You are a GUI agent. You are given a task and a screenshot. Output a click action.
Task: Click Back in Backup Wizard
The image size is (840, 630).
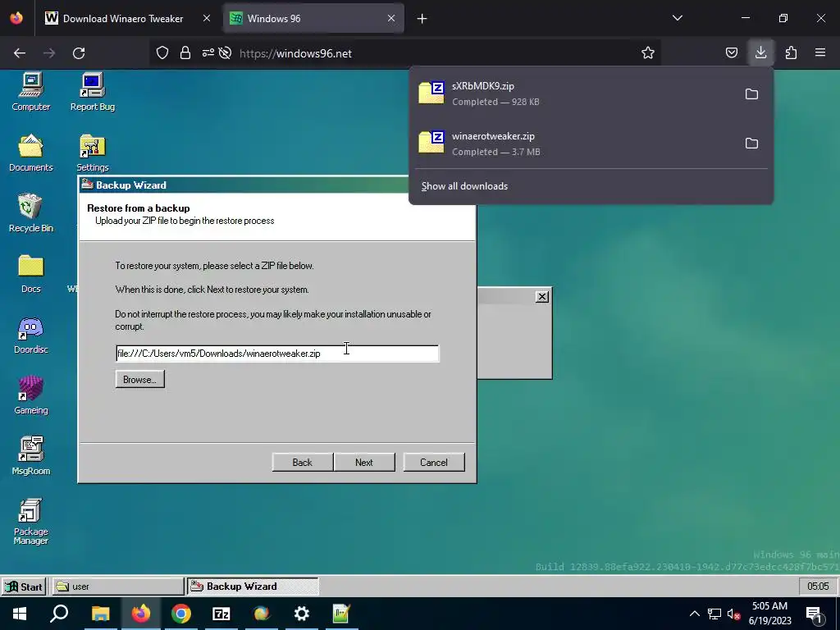[x=302, y=463]
